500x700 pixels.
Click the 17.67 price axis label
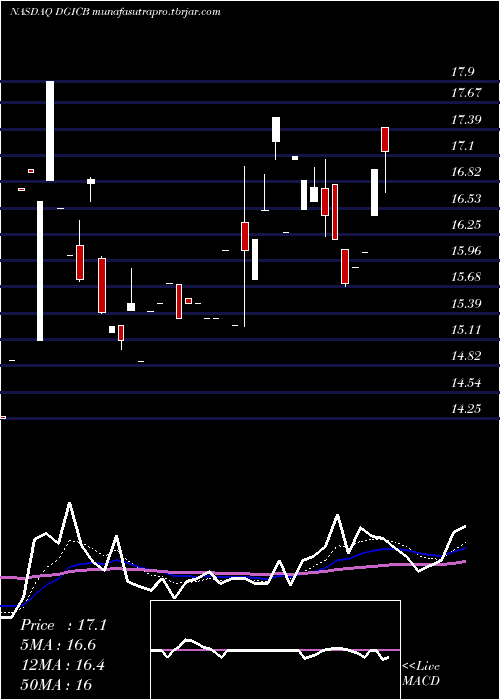click(x=466, y=93)
